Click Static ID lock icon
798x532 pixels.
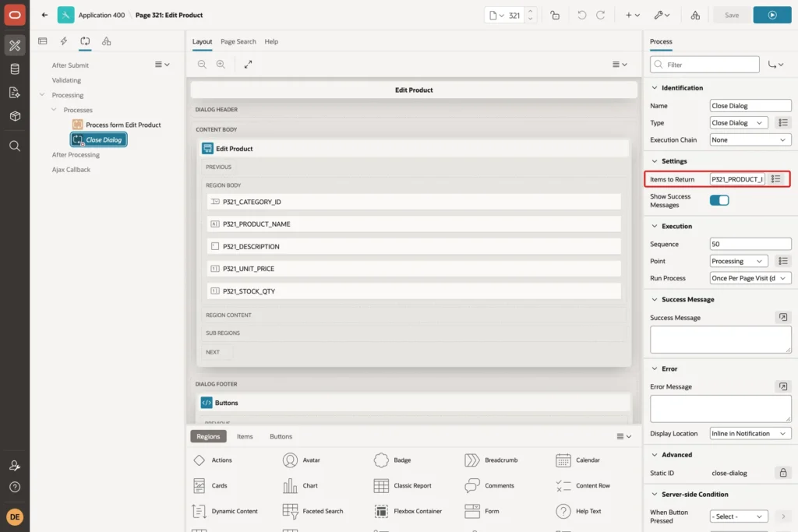coord(782,473)
